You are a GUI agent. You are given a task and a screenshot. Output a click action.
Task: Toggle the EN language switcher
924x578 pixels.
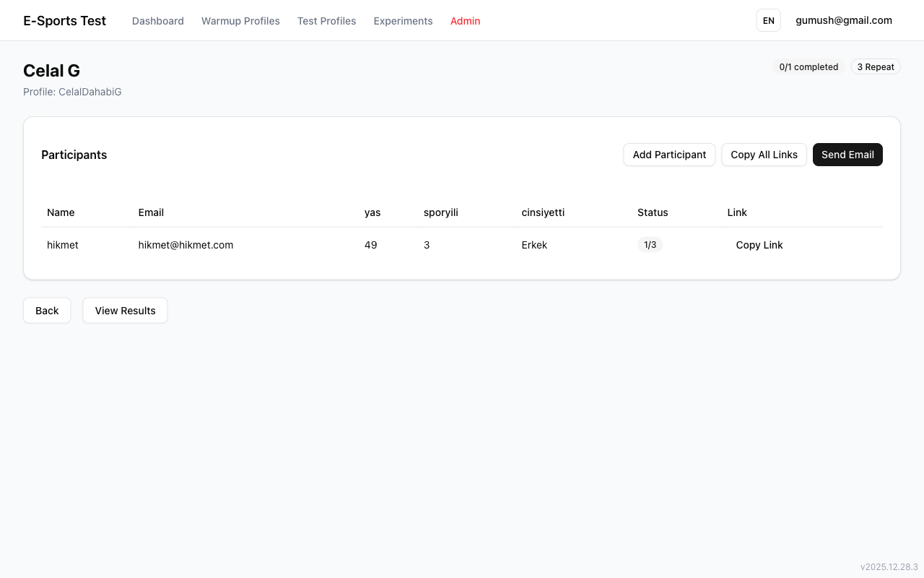click(x=768, y=21)
